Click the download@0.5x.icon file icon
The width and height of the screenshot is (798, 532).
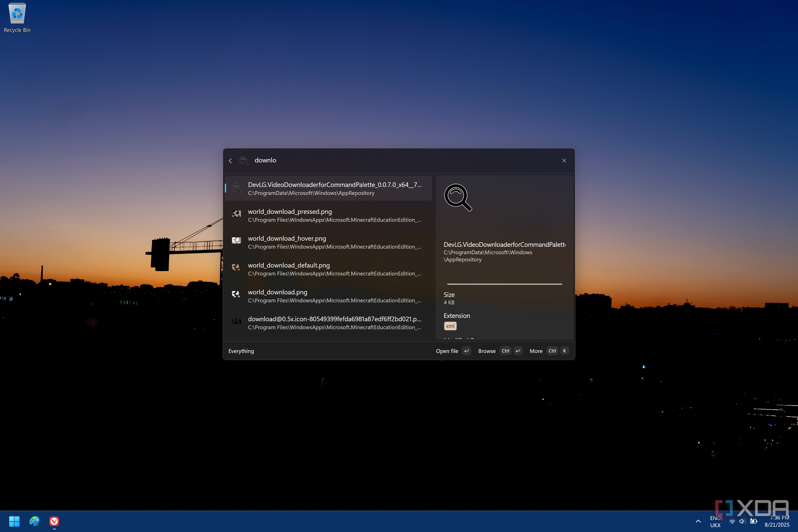236,321
